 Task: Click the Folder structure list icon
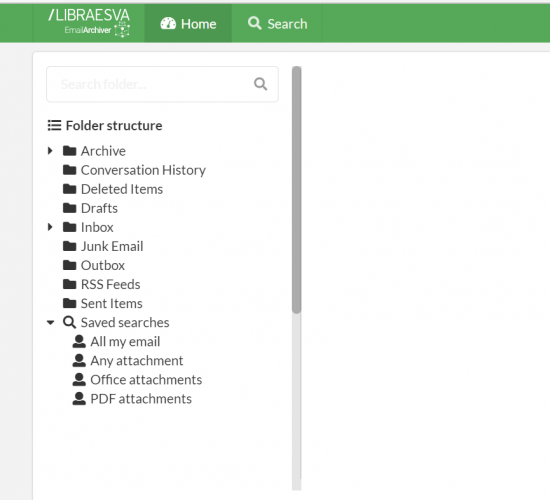(54, 125)
